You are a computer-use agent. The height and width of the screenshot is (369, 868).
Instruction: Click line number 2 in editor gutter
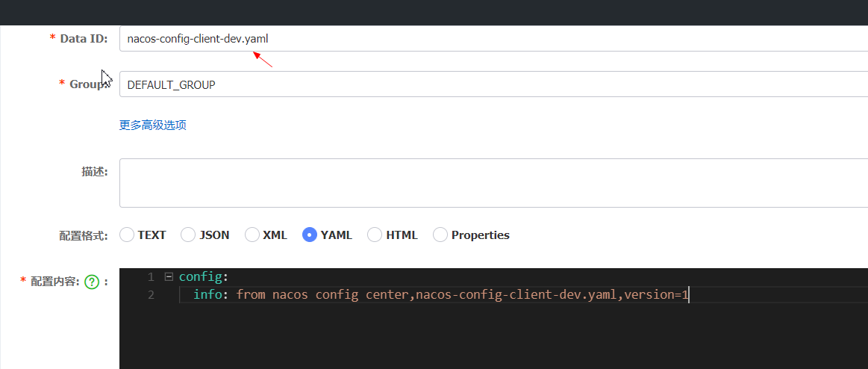click(x=151, y=295)
